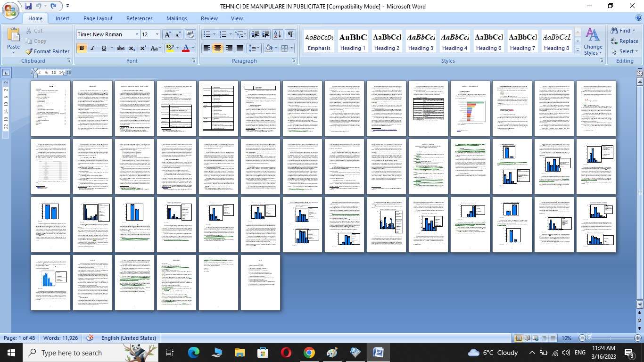Open Google Chrome from the taskbar
Viewport: 644px width, 362px height.
pos(309,353)
